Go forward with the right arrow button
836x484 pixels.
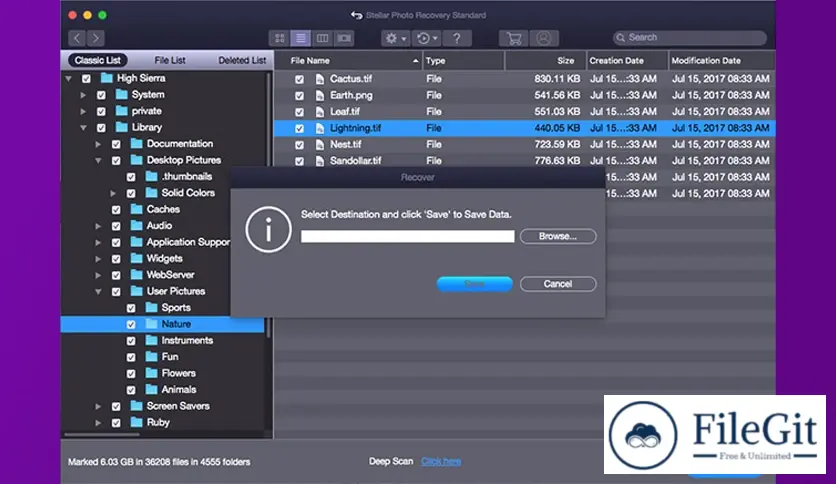coord(95,38)
